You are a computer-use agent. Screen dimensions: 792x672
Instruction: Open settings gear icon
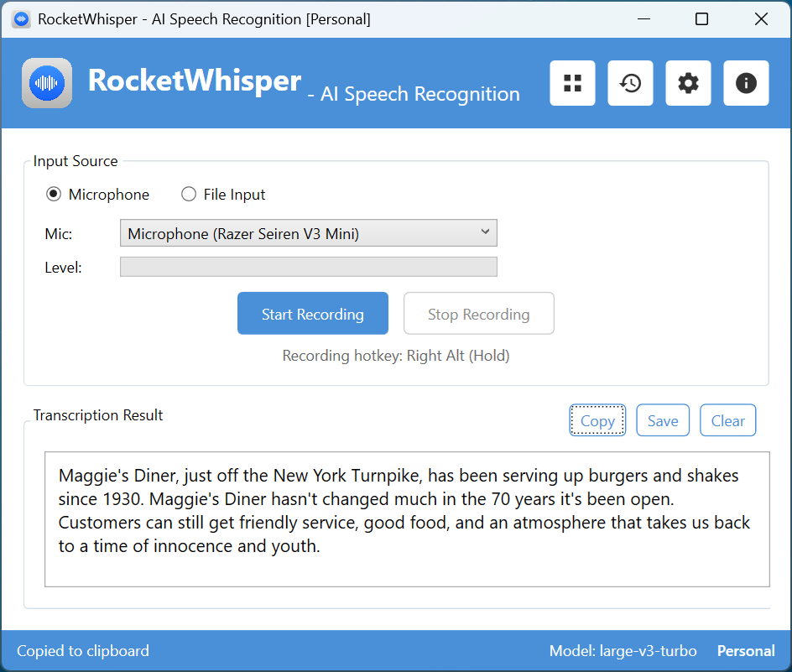(x=688, y=83)
